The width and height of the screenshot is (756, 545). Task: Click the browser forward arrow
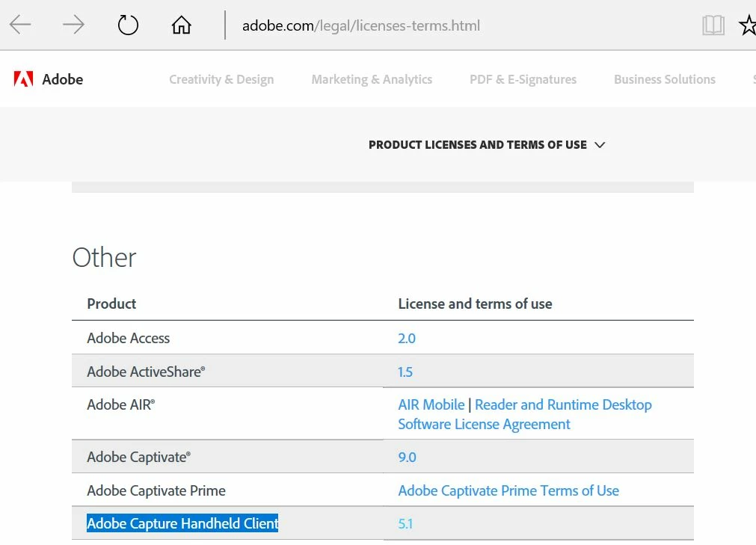pyautogui.click(x=74, y=25)
